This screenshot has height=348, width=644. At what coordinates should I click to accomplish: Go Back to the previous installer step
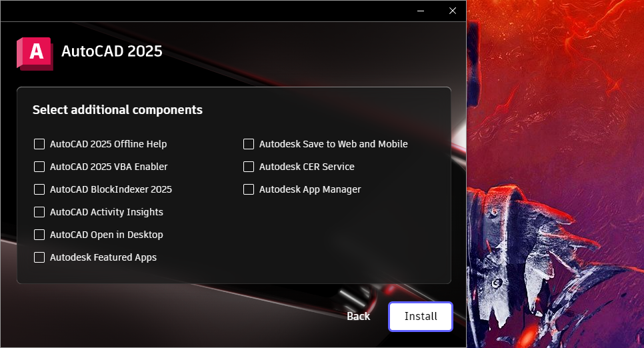tap(358, 316)
